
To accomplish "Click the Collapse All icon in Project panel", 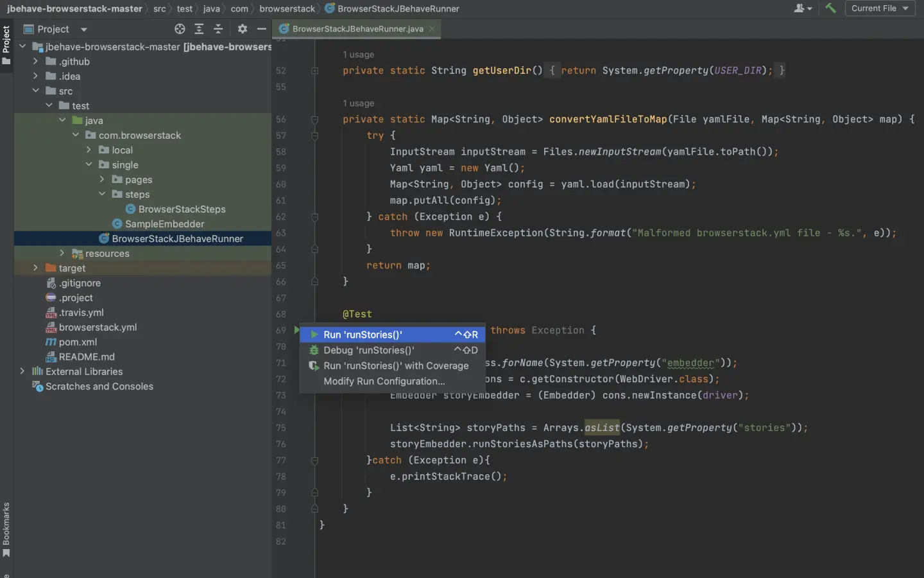I will click(x=218, y=29).
